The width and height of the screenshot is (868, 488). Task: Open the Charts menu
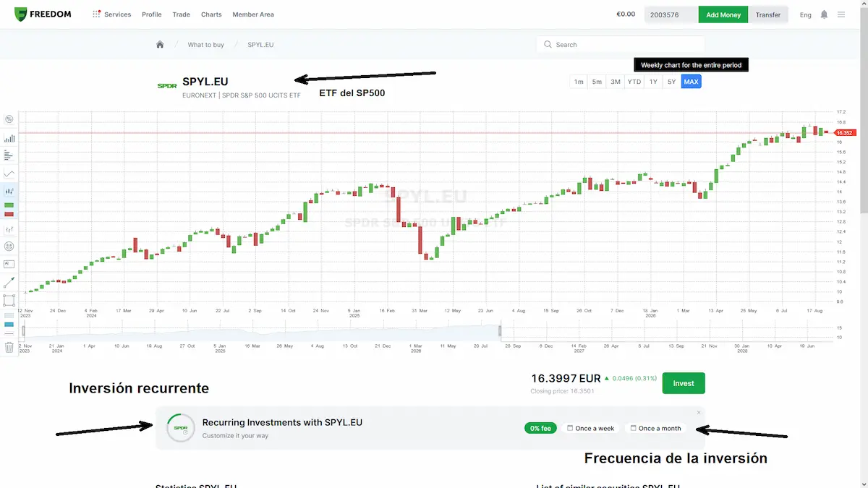coord(211,14)
